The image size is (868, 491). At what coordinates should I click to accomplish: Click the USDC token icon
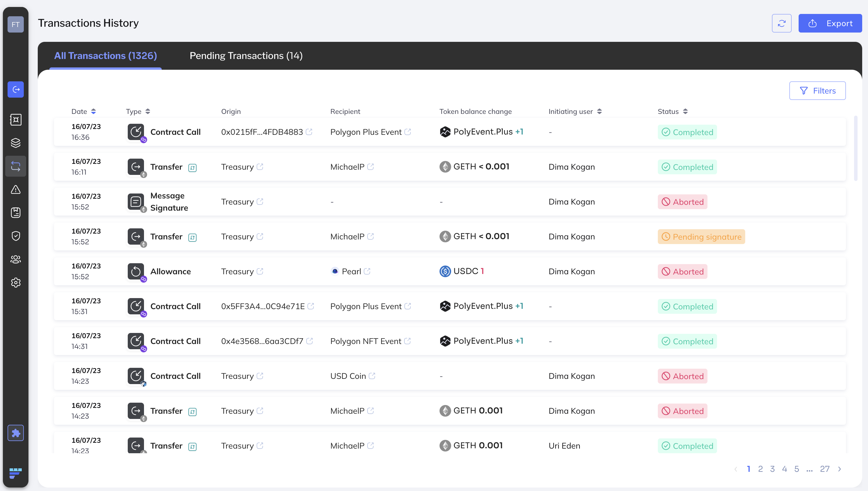pos(445,271)
